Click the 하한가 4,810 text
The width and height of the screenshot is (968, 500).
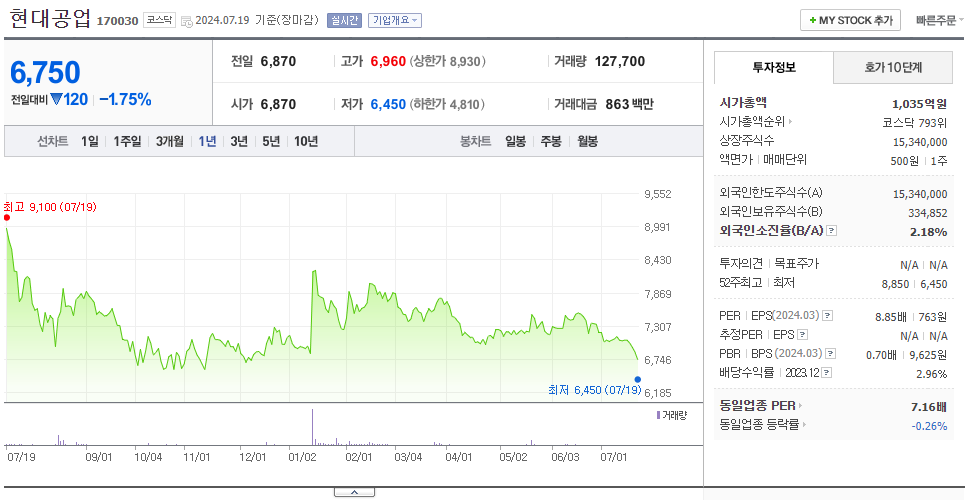448,105
